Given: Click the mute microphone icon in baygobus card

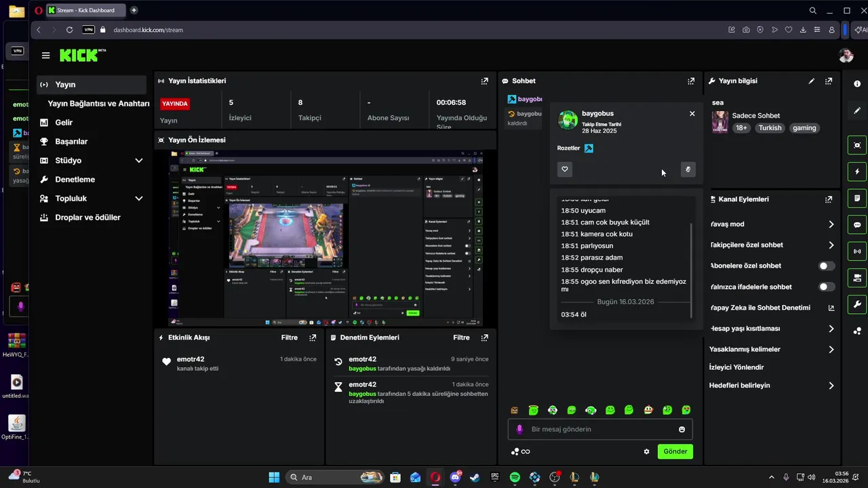Looking at the screenshot, I should (x=688, y=169).
